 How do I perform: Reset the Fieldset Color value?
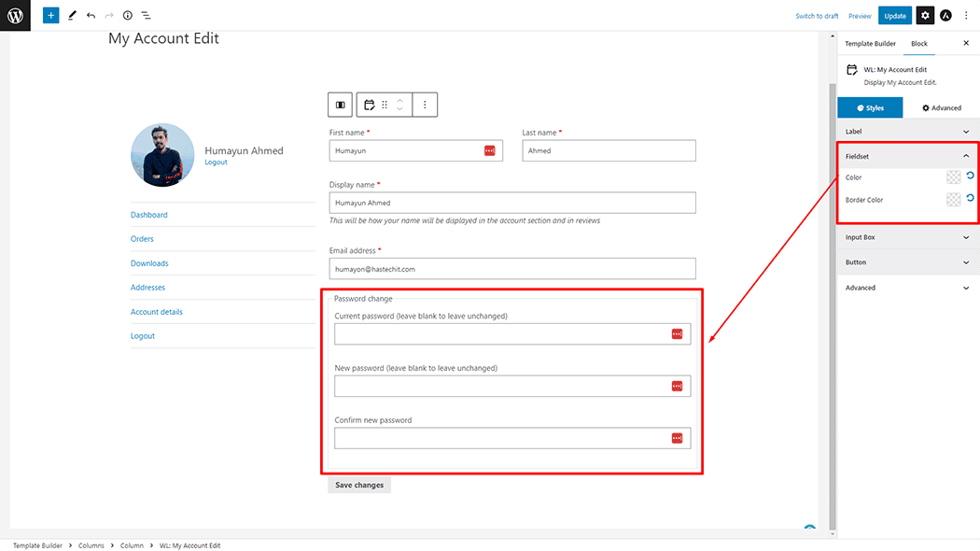[x=970, y=176]
